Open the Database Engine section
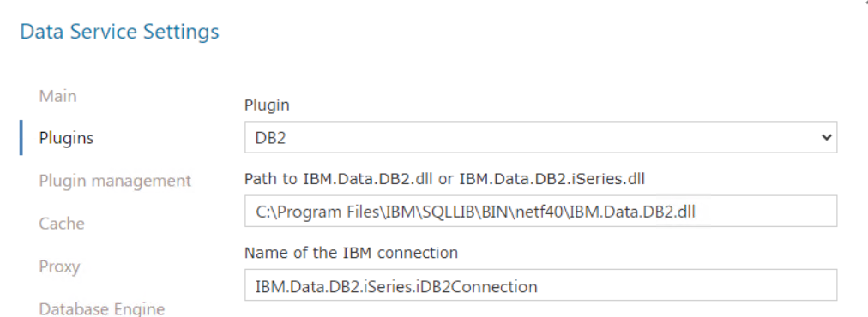868x317 pixels. pos(102,308)
